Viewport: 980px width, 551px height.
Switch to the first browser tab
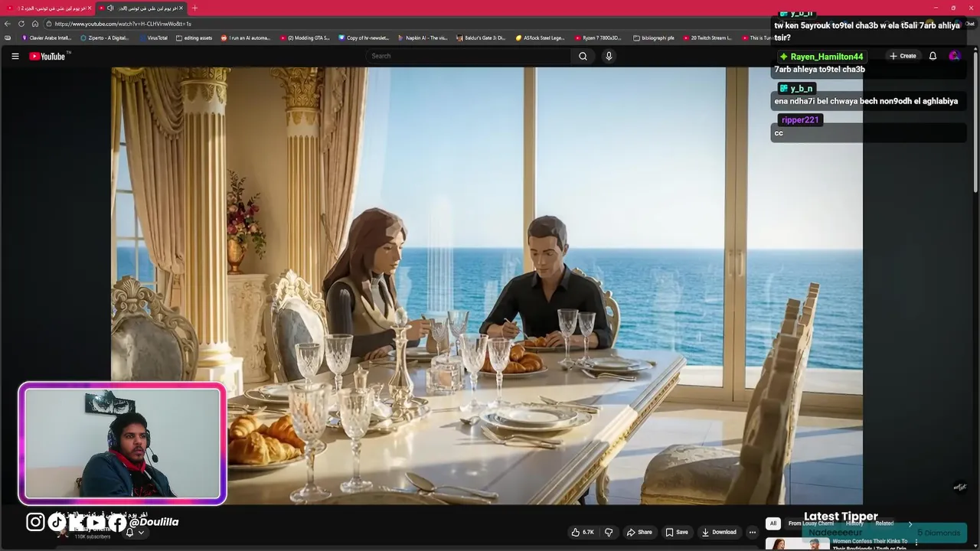[47, 8]
